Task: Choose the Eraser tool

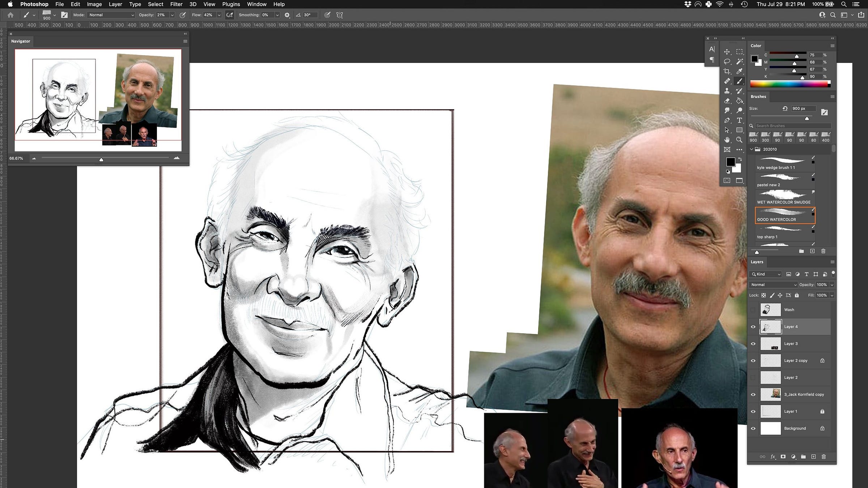Action: (727, 101)
